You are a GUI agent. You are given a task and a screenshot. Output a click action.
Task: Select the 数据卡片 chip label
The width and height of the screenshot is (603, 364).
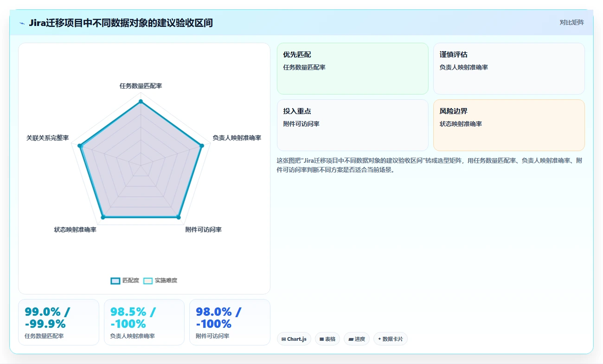pyautogui.click(x=393, y=339)
